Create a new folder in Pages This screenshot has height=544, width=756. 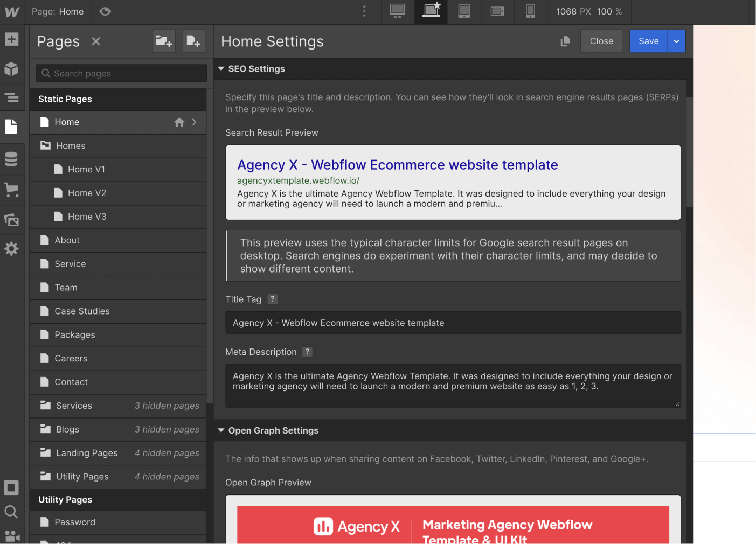click(x=164, y=41)
